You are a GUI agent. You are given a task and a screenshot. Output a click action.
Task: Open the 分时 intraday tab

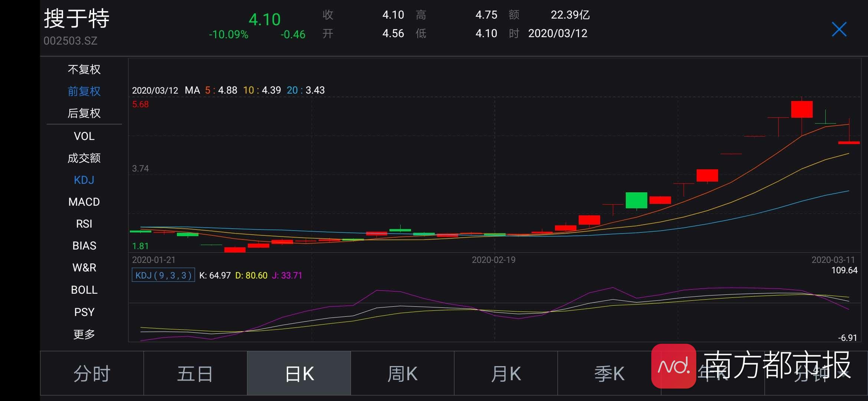92,374
